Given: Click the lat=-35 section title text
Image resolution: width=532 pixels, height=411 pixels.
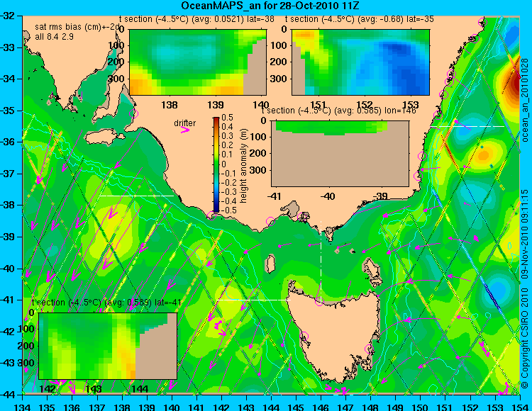Looking at the screenshot, I should (x=360, y=19).
